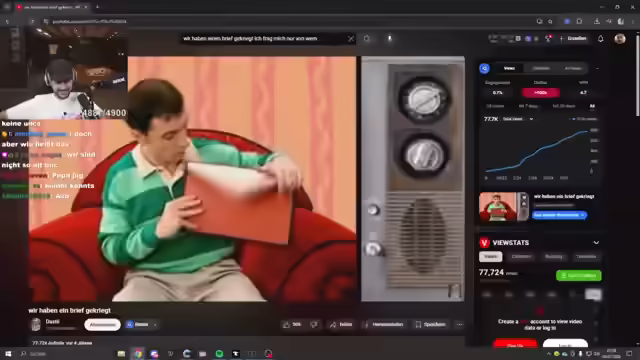Open Chrome from the taskbar
Viewport: 640px width, 360px height.
point(138,353)
